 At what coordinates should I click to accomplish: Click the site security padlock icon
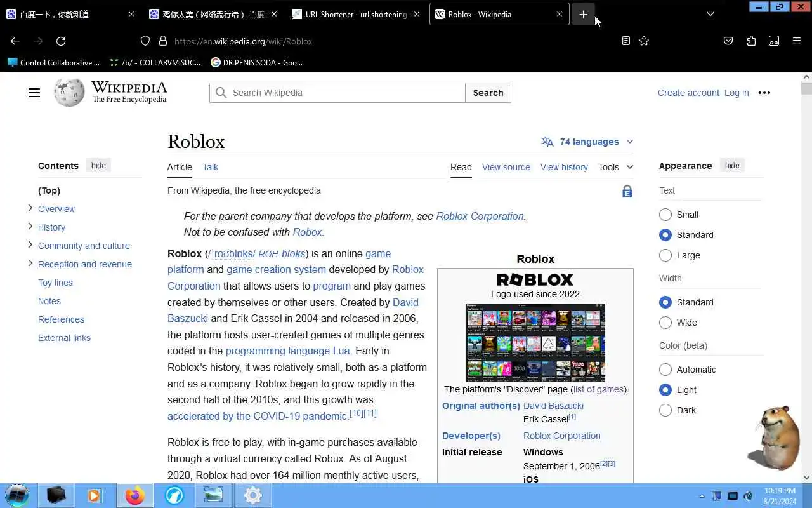pyautogui.click(x=163, y=41)
